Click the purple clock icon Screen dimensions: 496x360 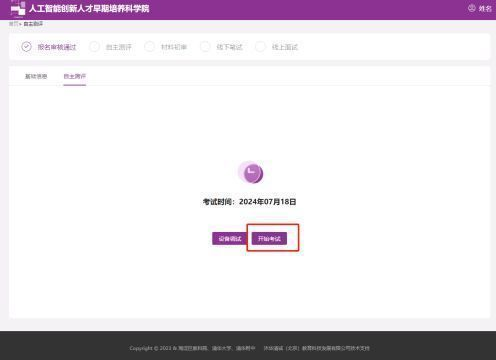251,172
